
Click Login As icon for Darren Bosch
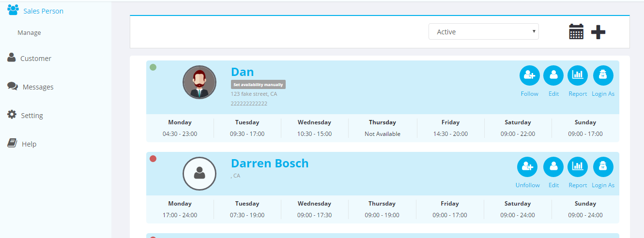[603, 167]
